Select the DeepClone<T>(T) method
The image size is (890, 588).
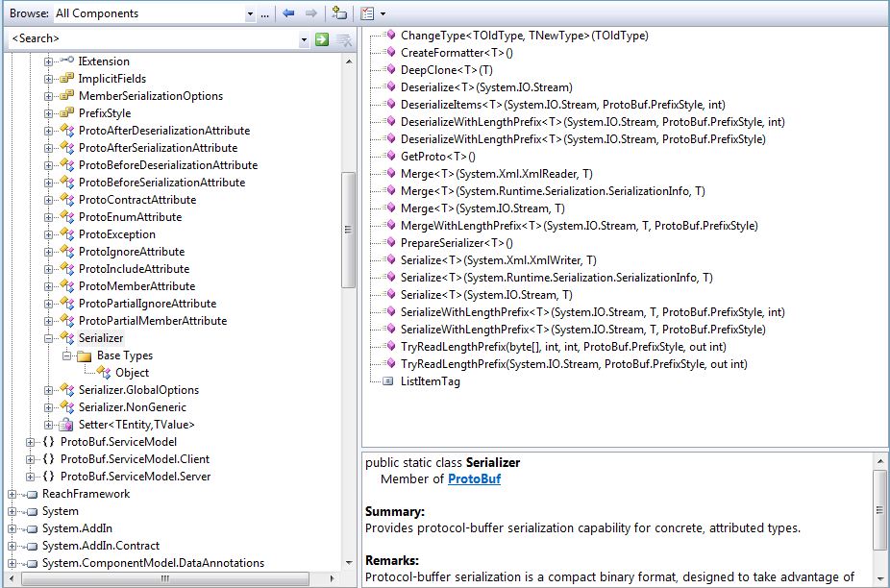(447, 70)
